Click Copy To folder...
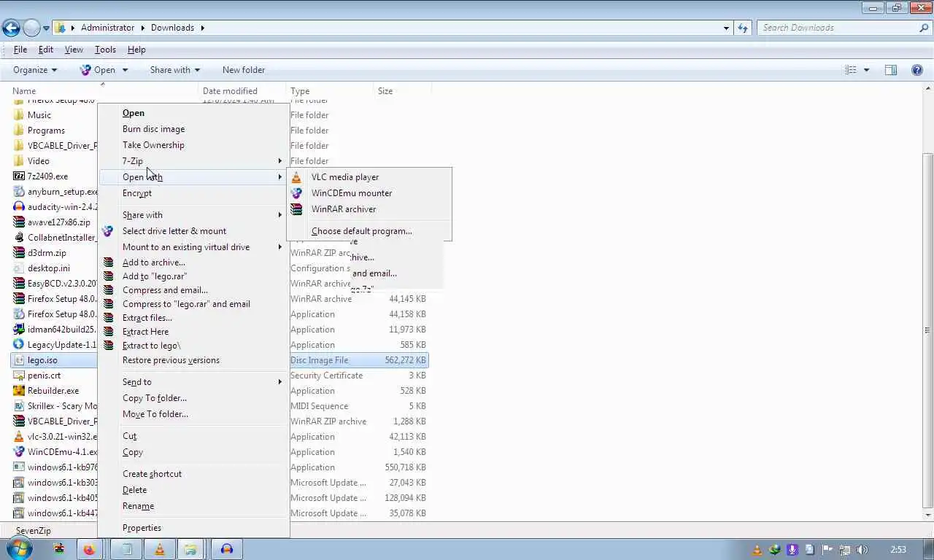 [155, 398]
